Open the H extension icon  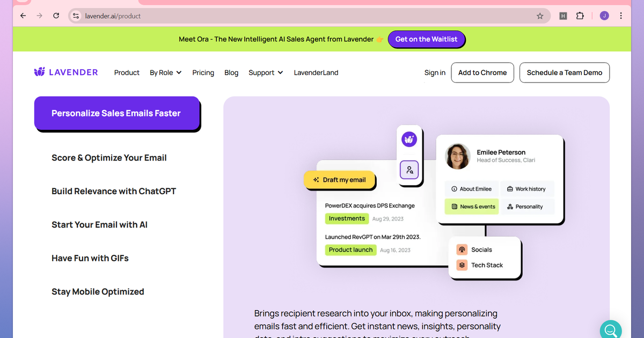click(x=563, y=16)
